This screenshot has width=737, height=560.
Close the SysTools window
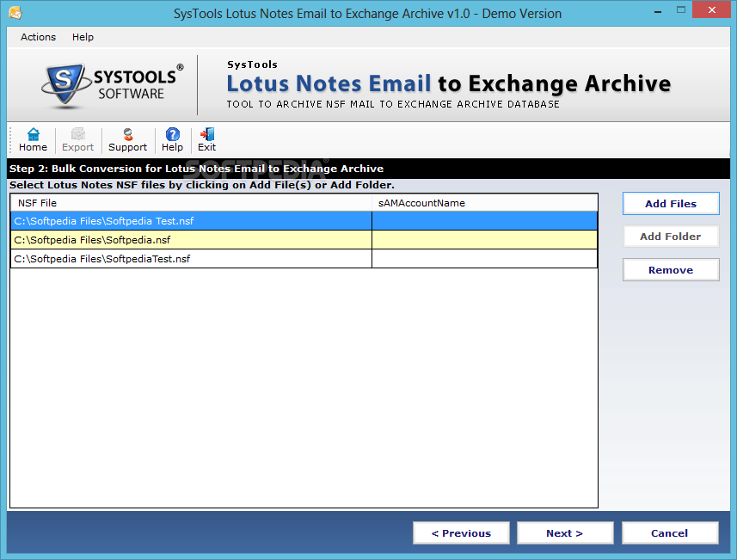coord(711,9)
